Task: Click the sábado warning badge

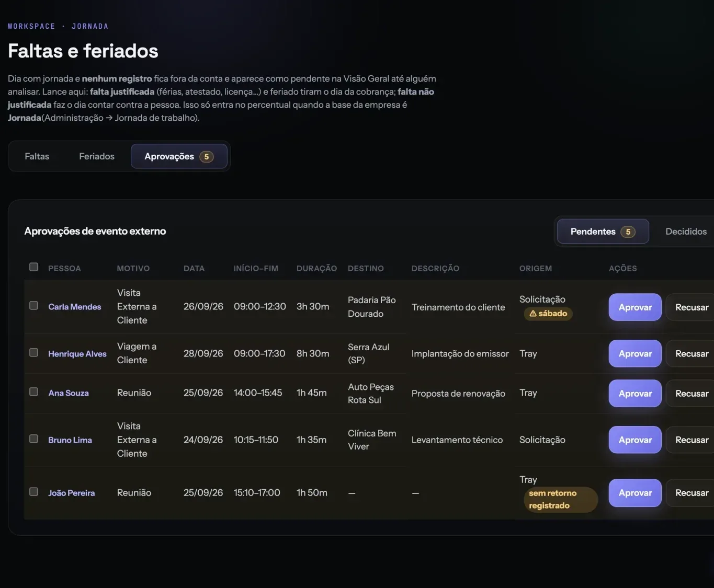Action: pos(548,314)
